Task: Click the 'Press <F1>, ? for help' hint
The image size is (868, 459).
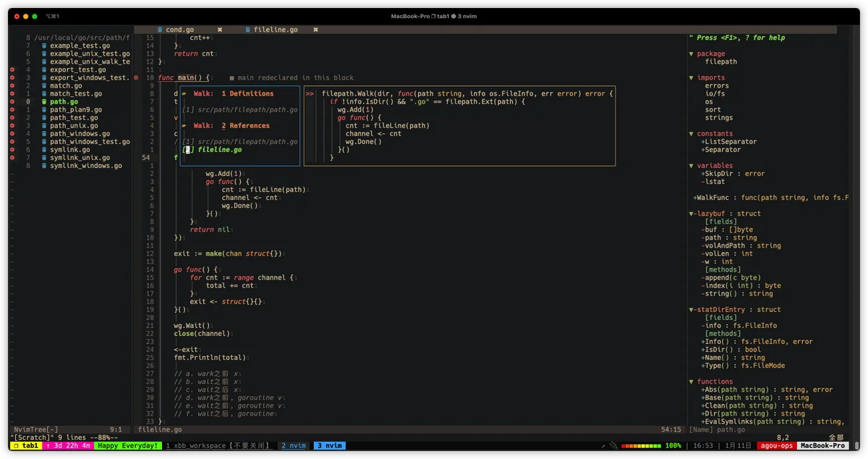Action: tap(736, 38)
